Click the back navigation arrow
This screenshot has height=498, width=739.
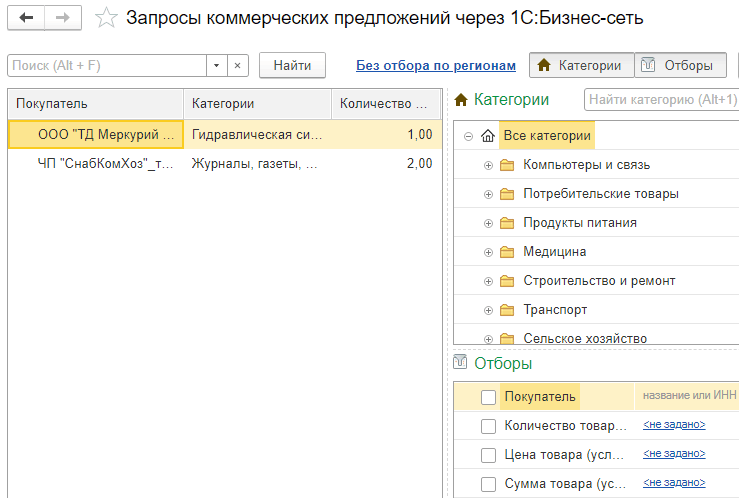click(26, 18)
